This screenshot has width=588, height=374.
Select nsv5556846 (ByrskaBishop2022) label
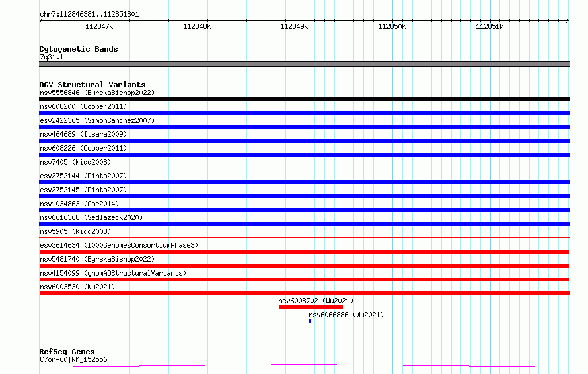(x=97, y=93)
